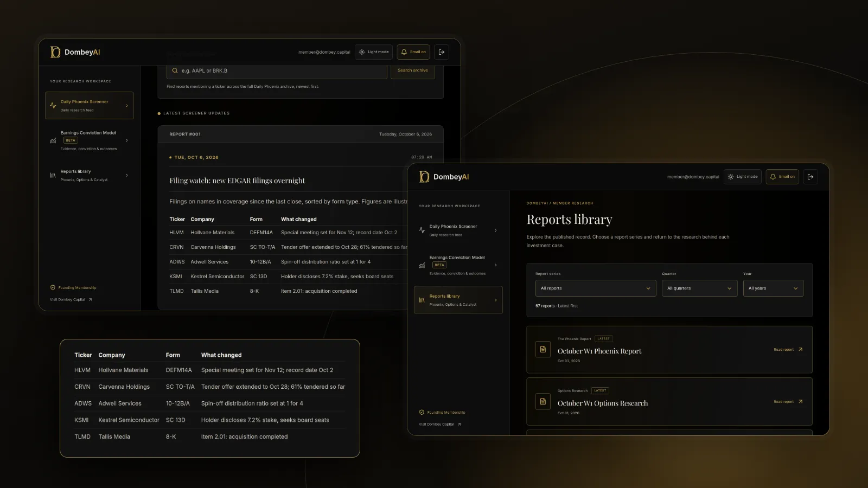Click the sign-out icon in the screener window
Viewport: 868px width, 488px height.
tap(442, 52)
